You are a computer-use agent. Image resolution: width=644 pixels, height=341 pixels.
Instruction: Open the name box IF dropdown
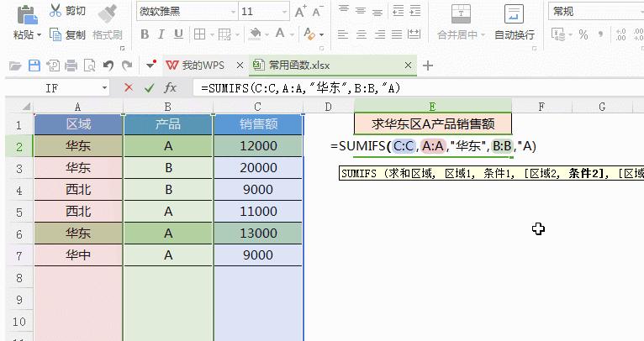tap(104, 88)
